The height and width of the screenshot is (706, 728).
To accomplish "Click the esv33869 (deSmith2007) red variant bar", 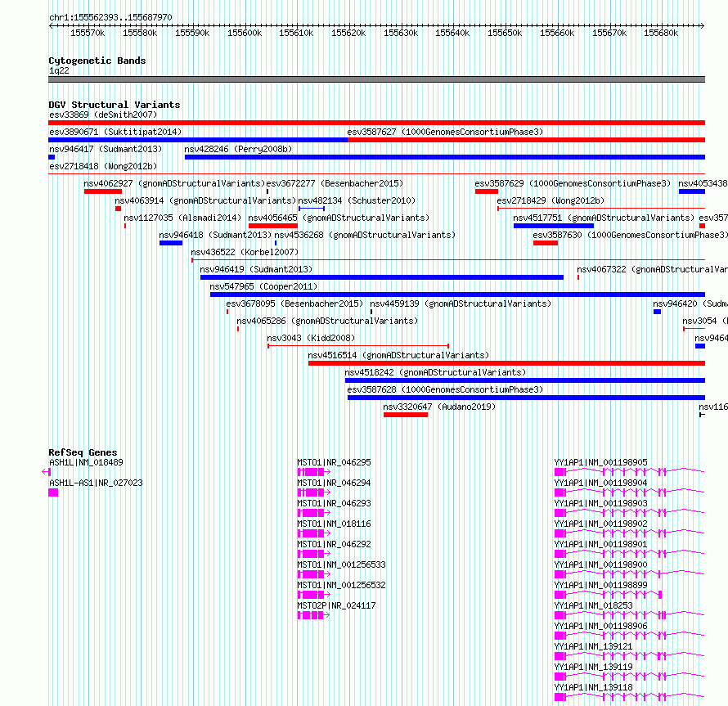I will point(376,123).
